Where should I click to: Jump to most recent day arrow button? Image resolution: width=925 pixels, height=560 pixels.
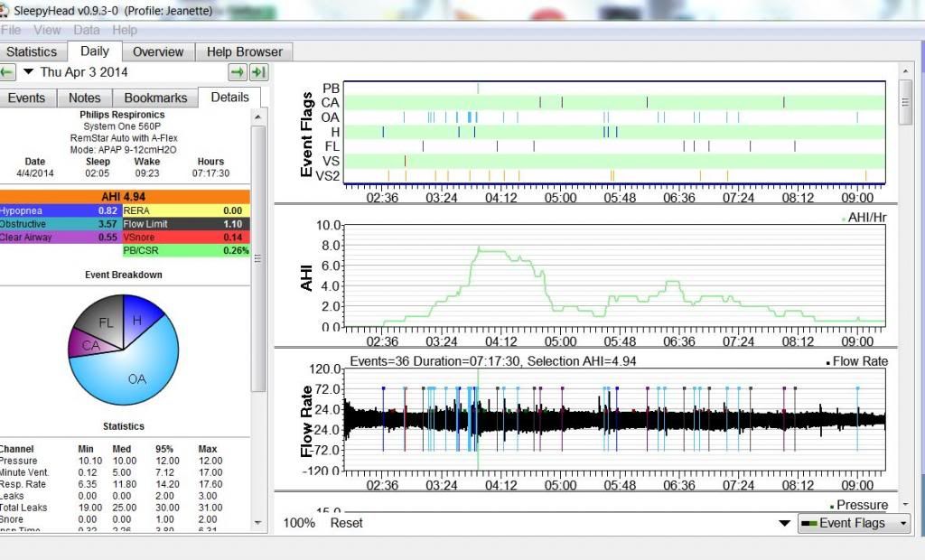258,72
